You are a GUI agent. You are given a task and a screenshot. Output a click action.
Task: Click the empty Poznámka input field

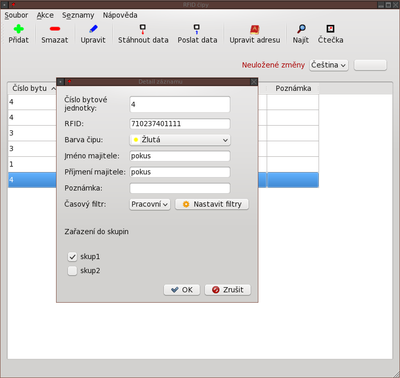(x=180, y=188)
